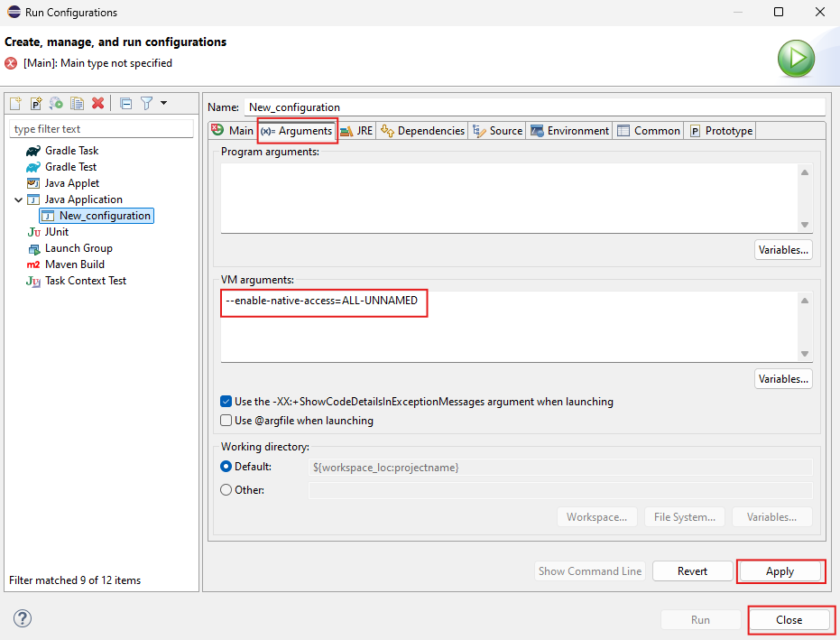Image resolution: width=840 pixels, height=640 pixels.
Task: Switch to the JRE tab
Action: [356, 131]
